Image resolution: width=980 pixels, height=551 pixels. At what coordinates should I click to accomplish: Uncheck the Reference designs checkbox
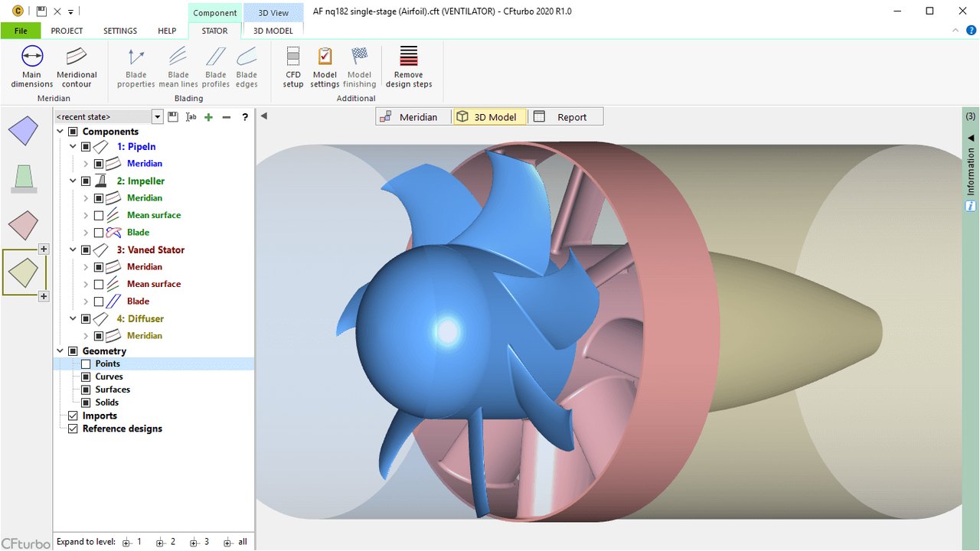[x=73, y=429]
